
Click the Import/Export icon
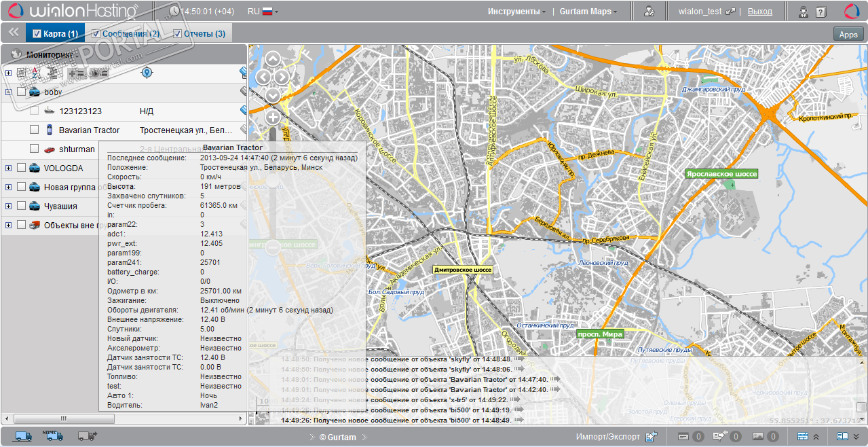point(652,437)
